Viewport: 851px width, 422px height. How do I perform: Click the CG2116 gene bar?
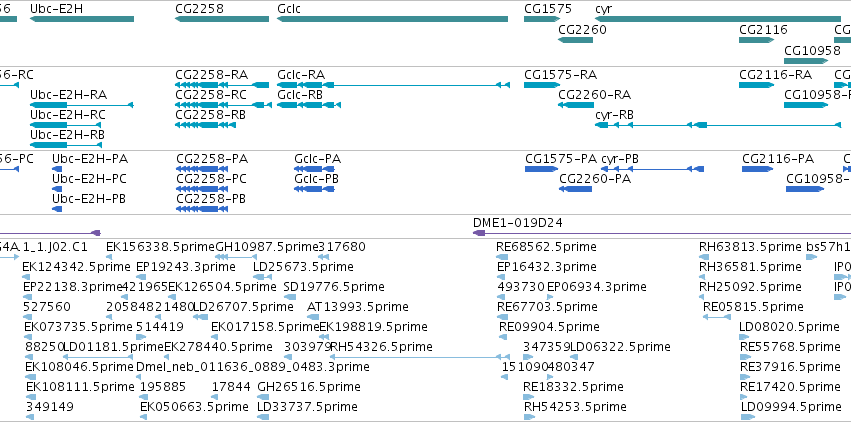756,40
